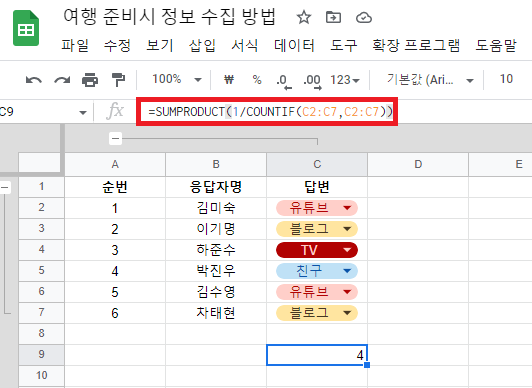Open the 도구 menu
The image size is (532, 388).
click(343, 45)
